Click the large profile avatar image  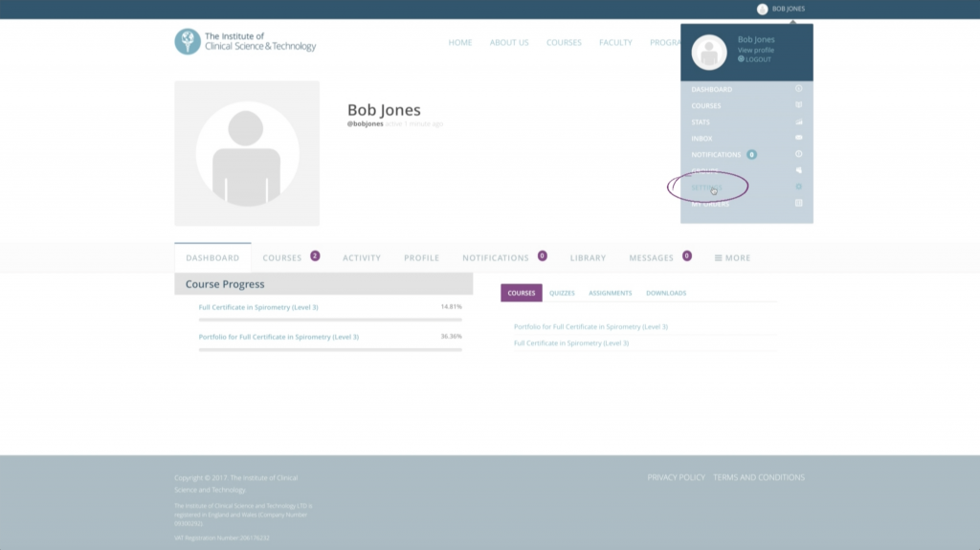click(x=247, y=153)
